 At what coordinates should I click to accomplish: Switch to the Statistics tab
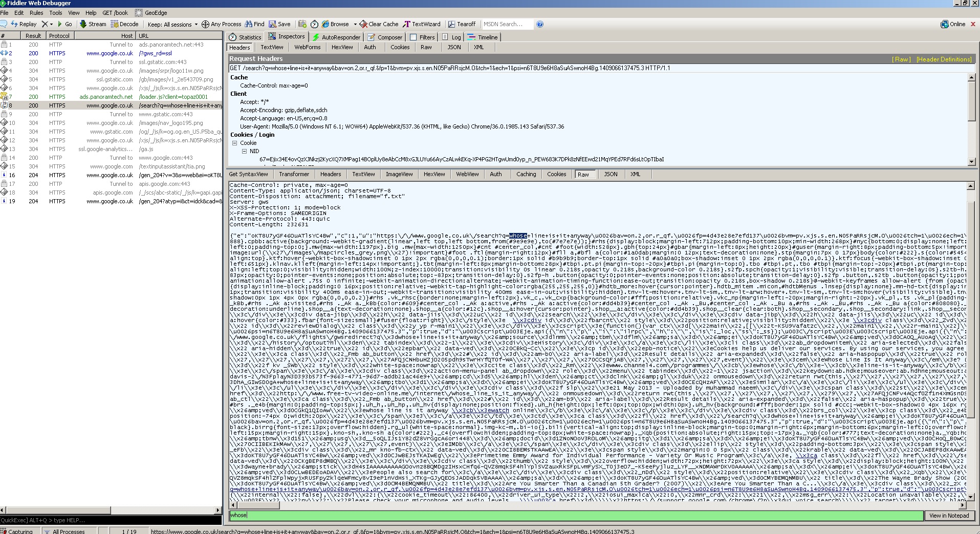(245, 37)
